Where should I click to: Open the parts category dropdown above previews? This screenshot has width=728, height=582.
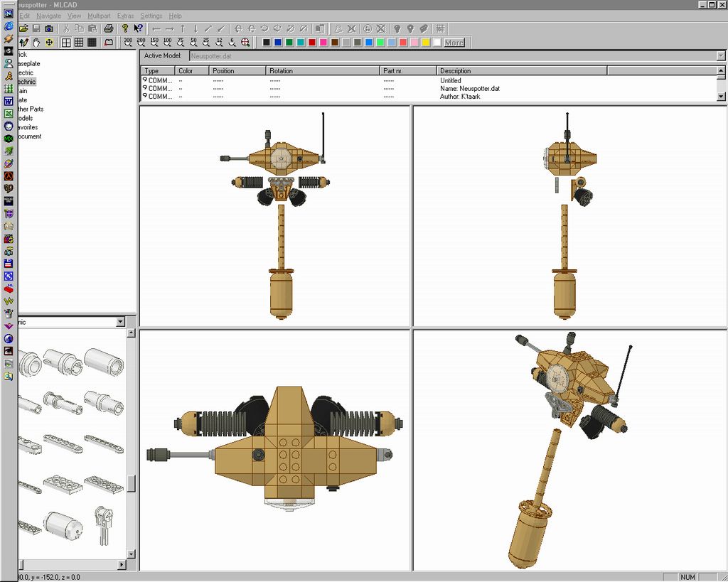(x=121, y=322)
